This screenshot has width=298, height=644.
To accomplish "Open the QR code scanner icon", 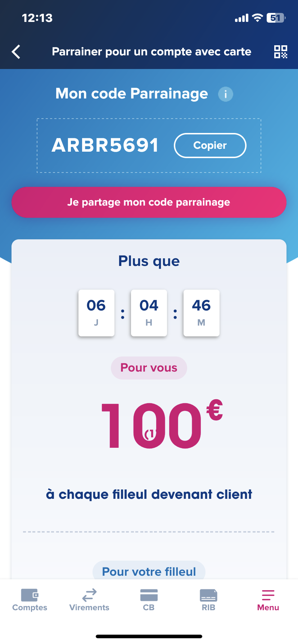I will pos(281,52).
